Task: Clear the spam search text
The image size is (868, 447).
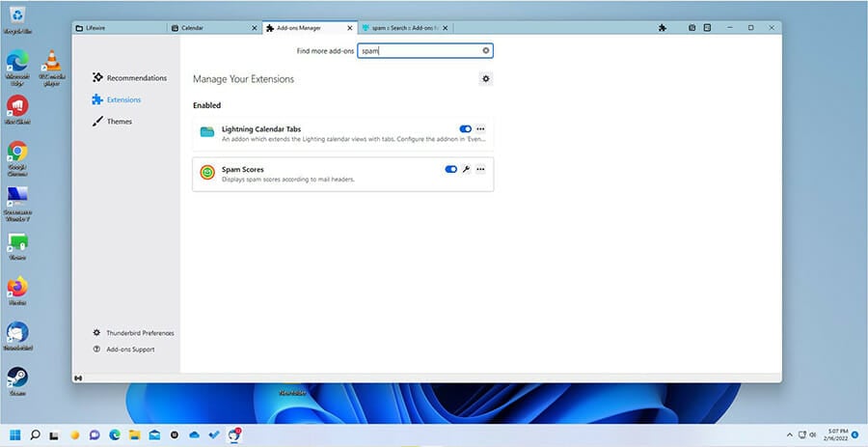Action: (485, 51)
